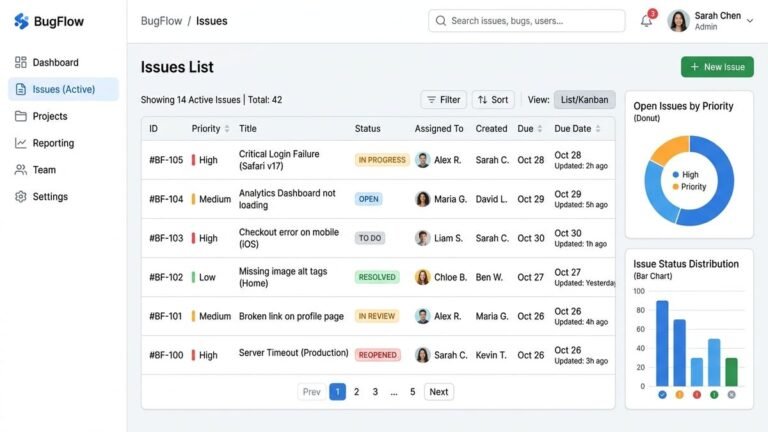Click the search magnifier icon
This screenshot has width=768, height=432.
(441, 21)
